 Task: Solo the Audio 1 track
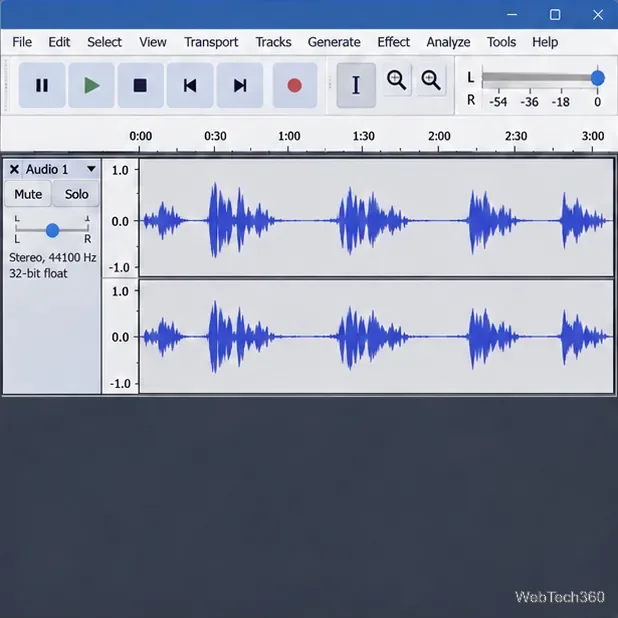click(x=76, y=194)
